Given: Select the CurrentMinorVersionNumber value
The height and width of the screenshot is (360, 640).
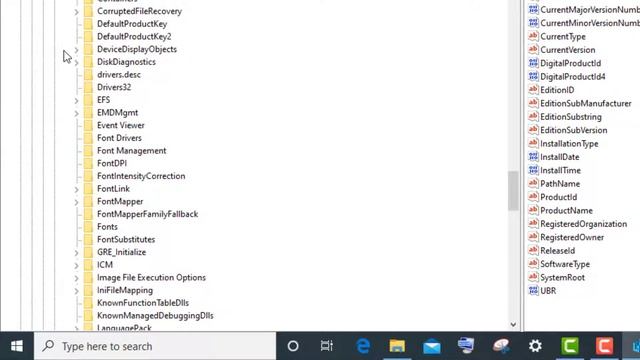Looking at the screenshot, I should point(590,23).
